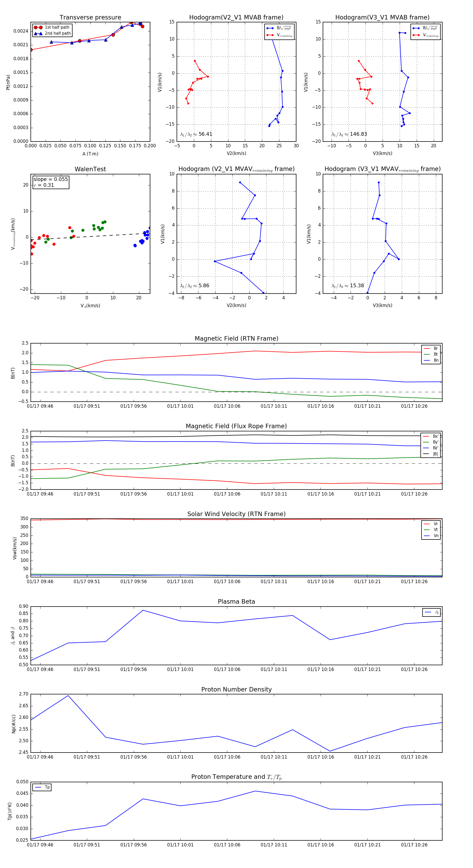Click the '01/17 10:01' tick under Proton Temperature
Image resolution: width=473 pixels, height=868 pixels.
(x=181, y=845)
